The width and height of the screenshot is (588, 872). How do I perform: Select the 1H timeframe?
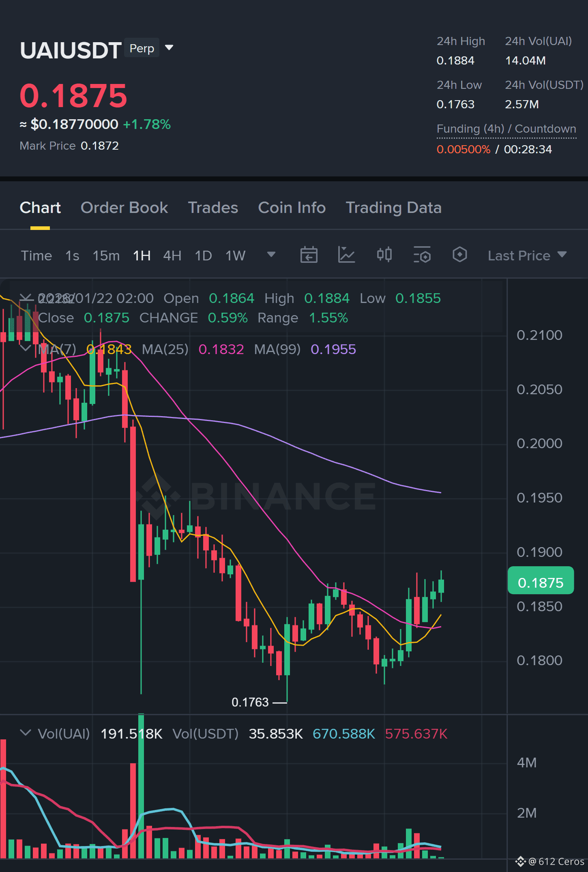[x=142, y=256]
